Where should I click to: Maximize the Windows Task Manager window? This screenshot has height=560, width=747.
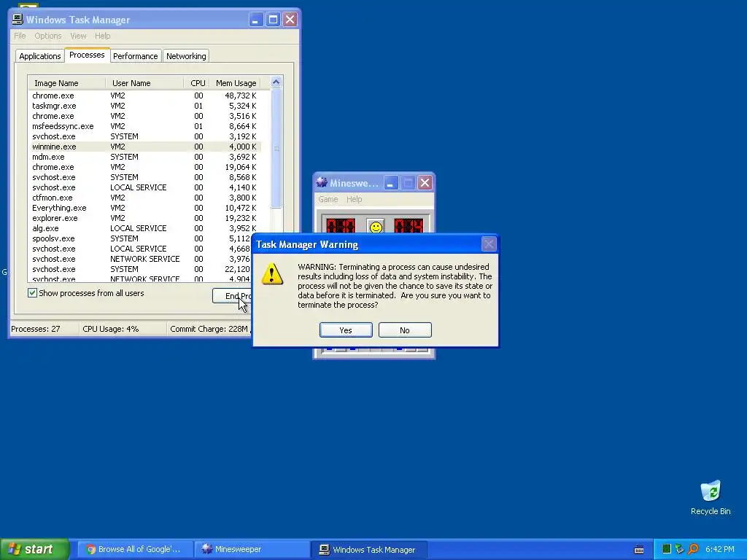point(273,20)
